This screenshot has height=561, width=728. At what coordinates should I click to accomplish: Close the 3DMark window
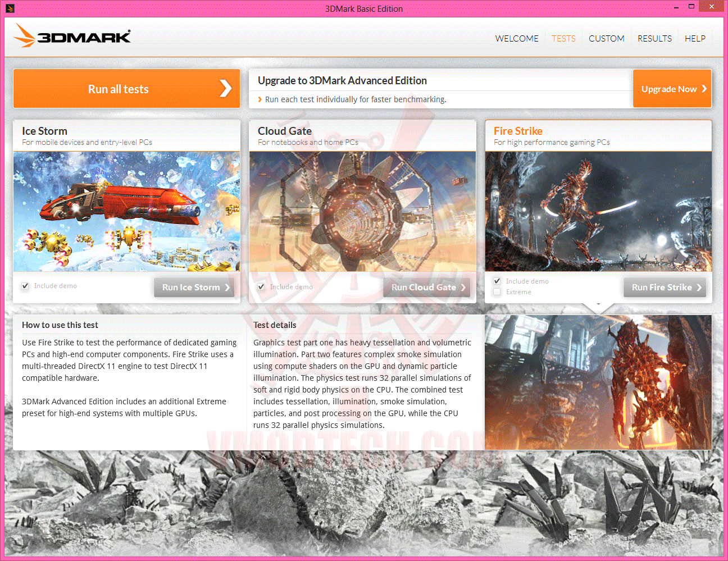pos(712,7)
